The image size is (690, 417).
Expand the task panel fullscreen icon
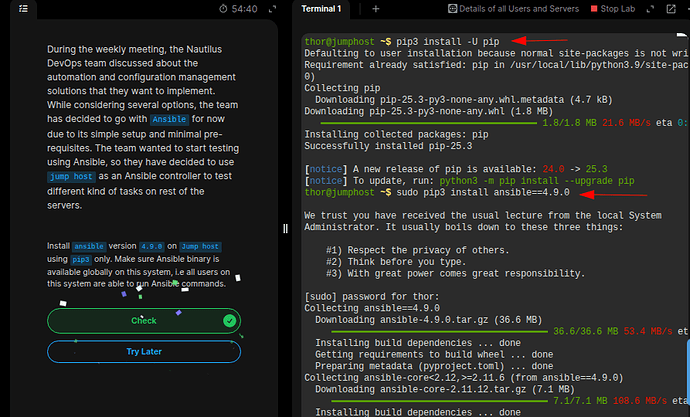272,9
